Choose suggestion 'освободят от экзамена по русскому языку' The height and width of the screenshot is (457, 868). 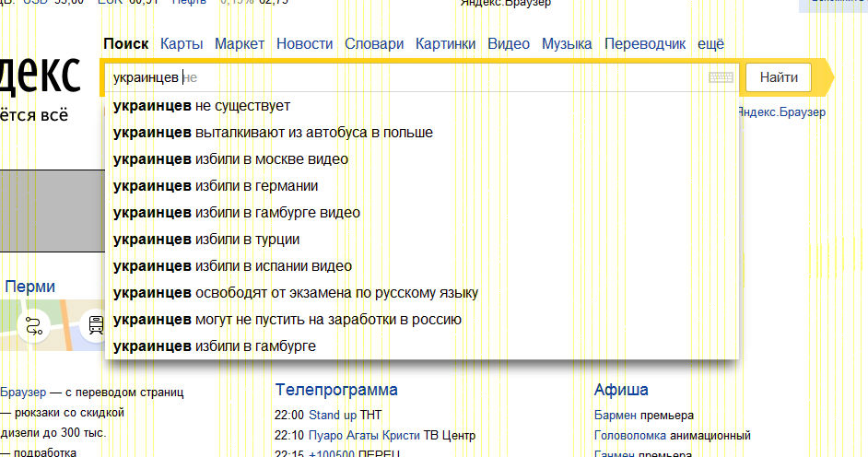point(422,293)
